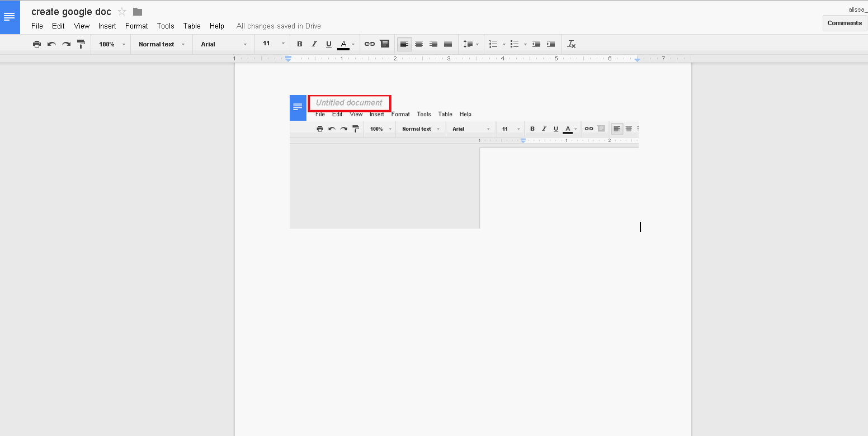
Task: Open the text color picker in the top toolbar
Action: point(346,44)
